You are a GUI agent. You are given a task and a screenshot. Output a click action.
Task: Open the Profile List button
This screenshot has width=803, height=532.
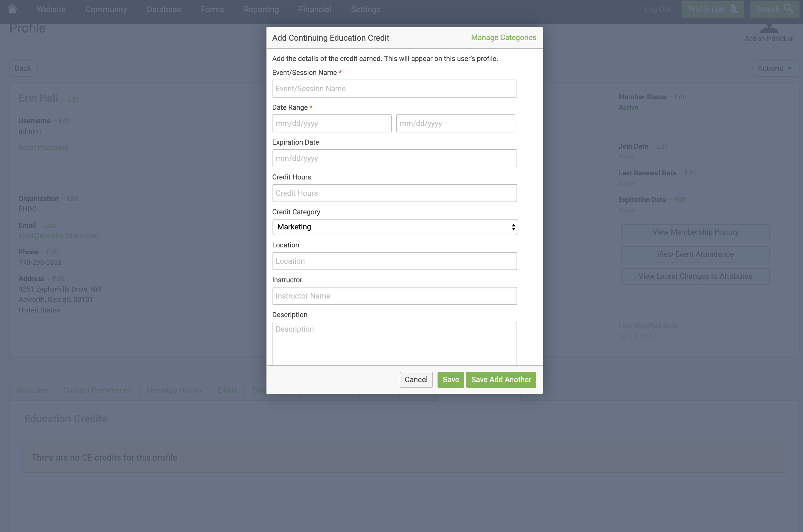coord(713,9)
